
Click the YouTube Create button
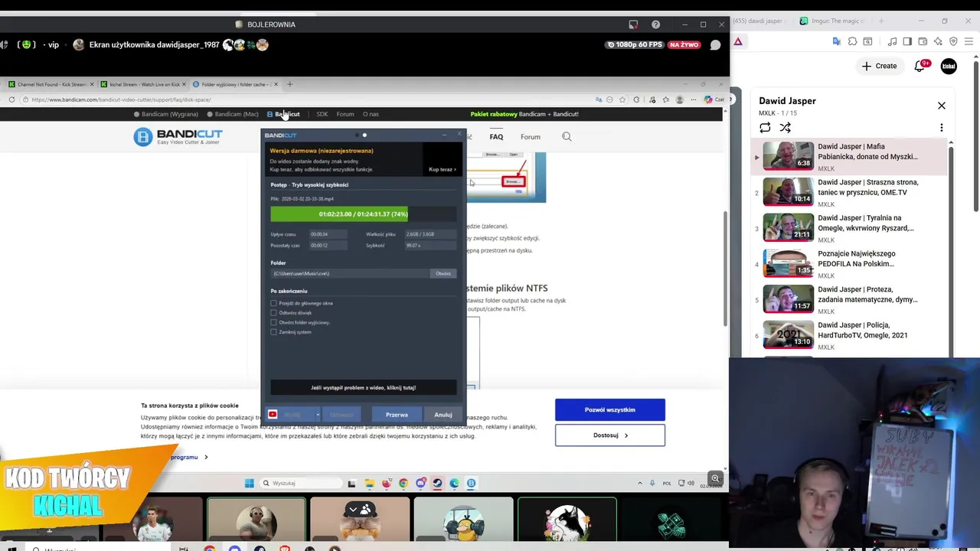[x=879, y=66]
